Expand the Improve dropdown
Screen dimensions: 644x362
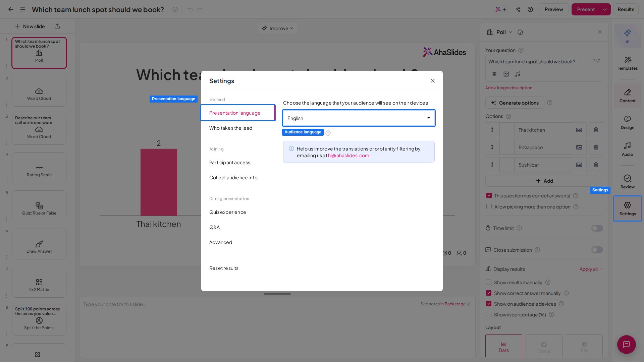(x=277, y=28)
